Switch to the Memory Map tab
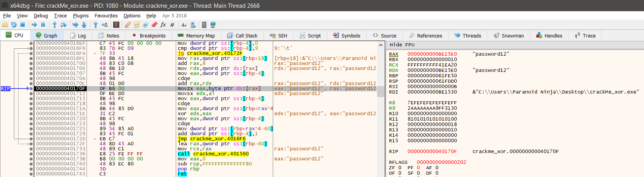The width and height of the screenshot is (644, 177). tap(196, 36)
